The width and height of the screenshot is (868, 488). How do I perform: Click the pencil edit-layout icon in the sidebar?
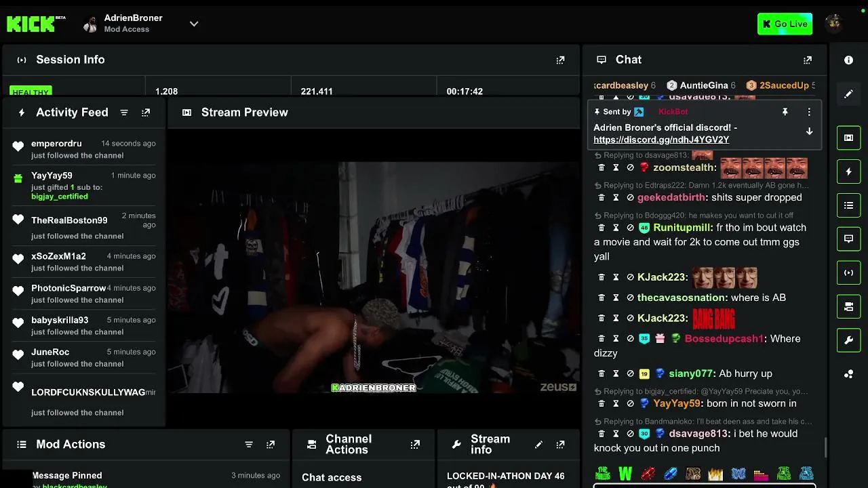[848, 94]
